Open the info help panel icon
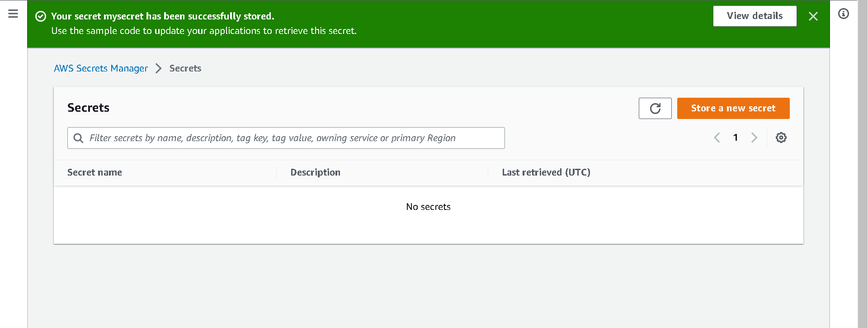The width and height of the screenshot is (868, 328). (844, 14)
